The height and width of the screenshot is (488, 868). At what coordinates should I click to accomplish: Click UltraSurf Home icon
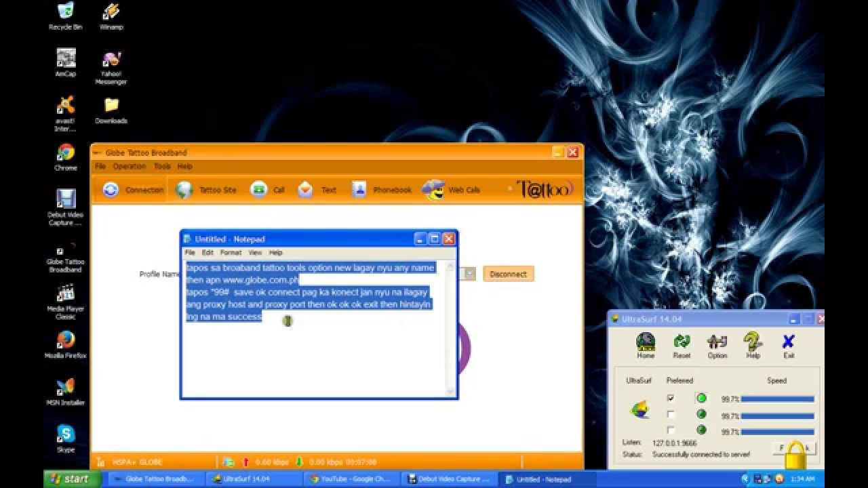[646, 345]
